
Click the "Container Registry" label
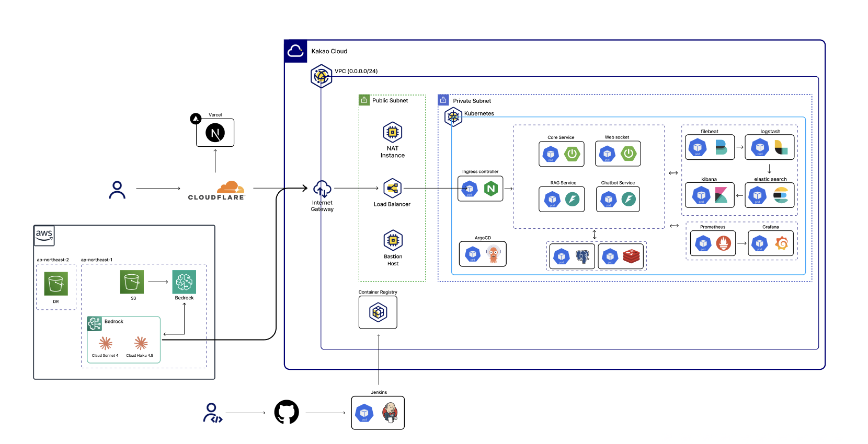pos(378,292)
